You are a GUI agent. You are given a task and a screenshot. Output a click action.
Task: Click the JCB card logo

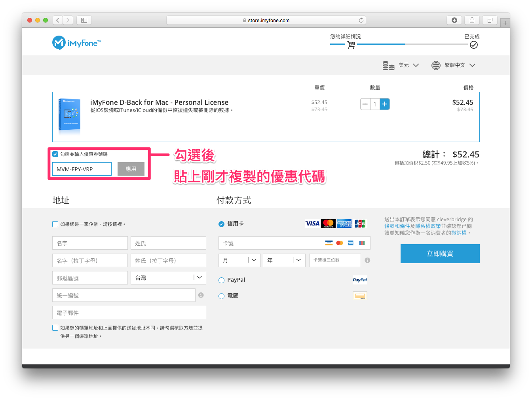click(x=360, y=224)
